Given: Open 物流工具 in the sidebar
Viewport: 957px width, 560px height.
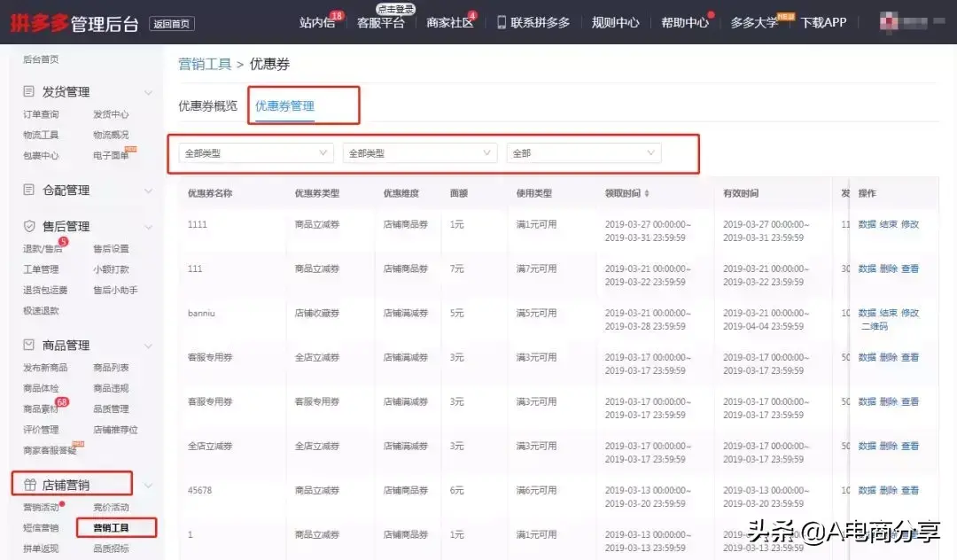Looking at the screenshot, I should pos(41,135).
